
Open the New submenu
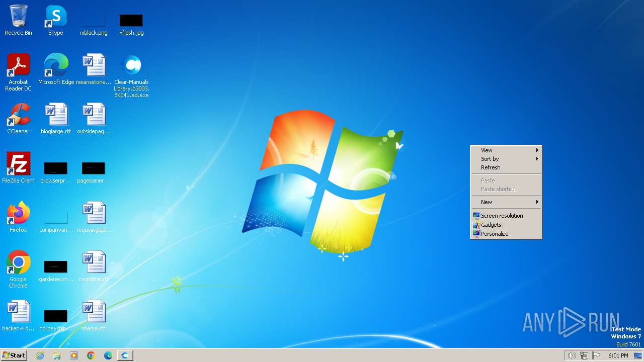506,202
